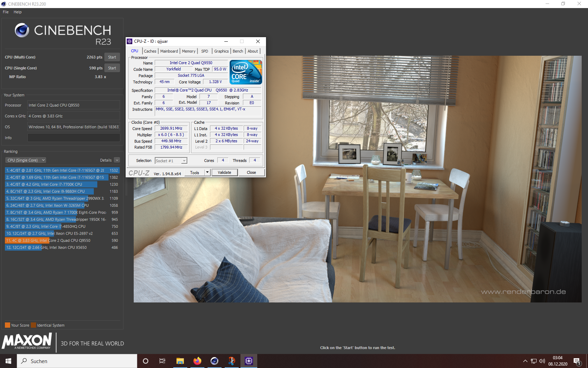The image size is (588, 368).
Task: Select highlighted ranking row 11 Core 2 Quad Q9550
Action: (62, 240)
